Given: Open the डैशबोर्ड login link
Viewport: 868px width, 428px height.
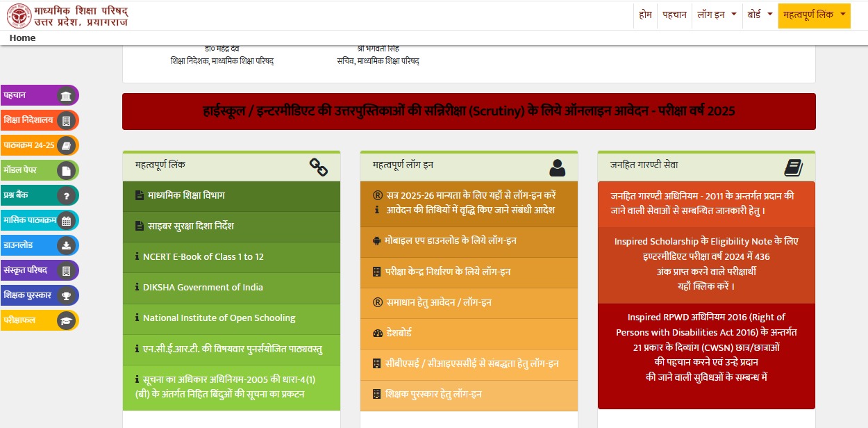Looking at the screenshot, I should 399,334.
